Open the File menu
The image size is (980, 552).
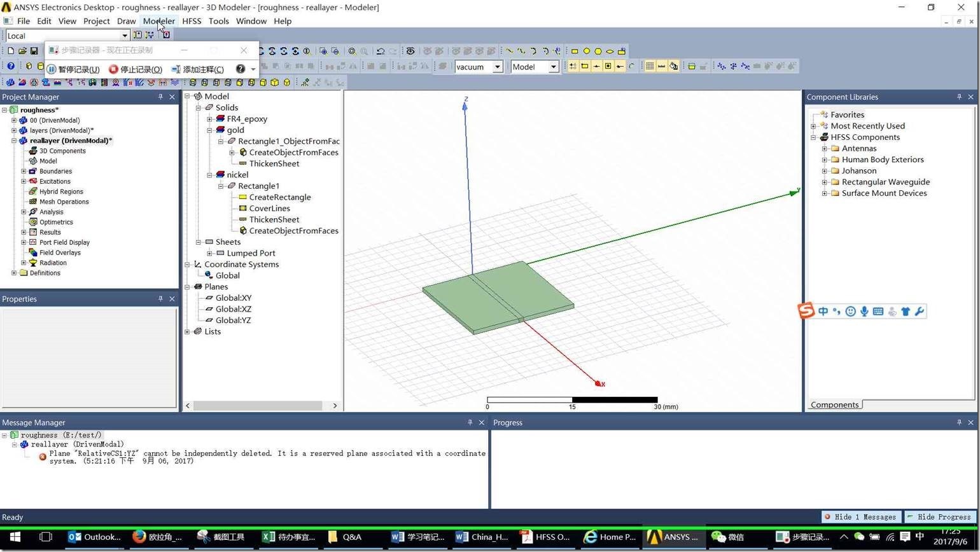click(24, 21)
